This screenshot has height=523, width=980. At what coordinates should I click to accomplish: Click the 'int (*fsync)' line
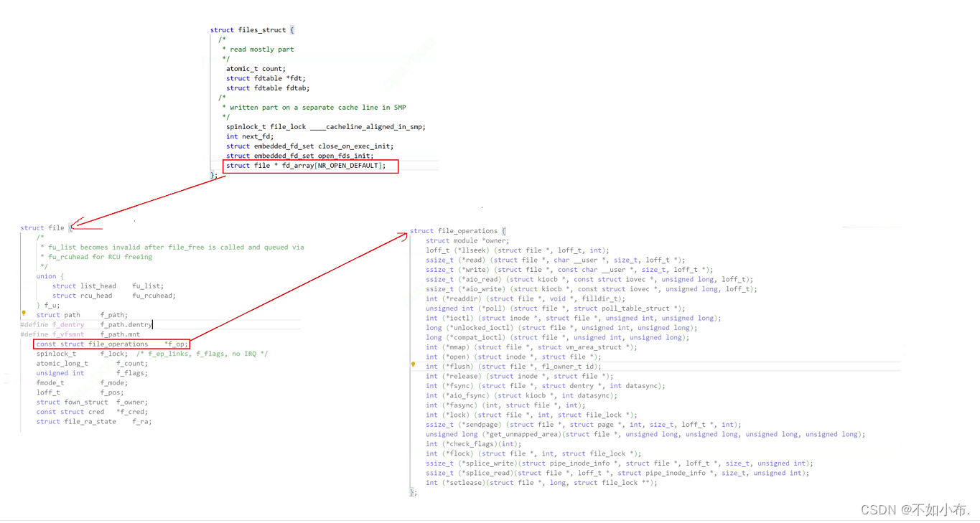point(546,386)
